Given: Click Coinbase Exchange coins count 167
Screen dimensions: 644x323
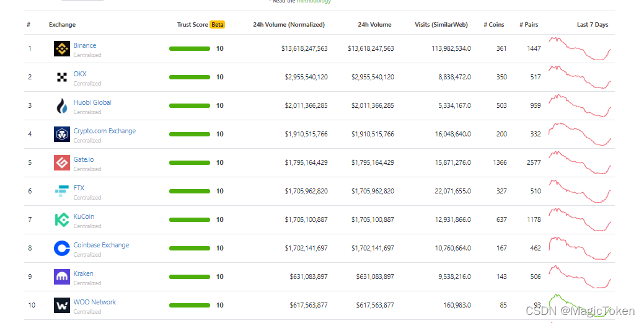Looking at the screenshot, I should pyautogui.click(x=501, y=248).
